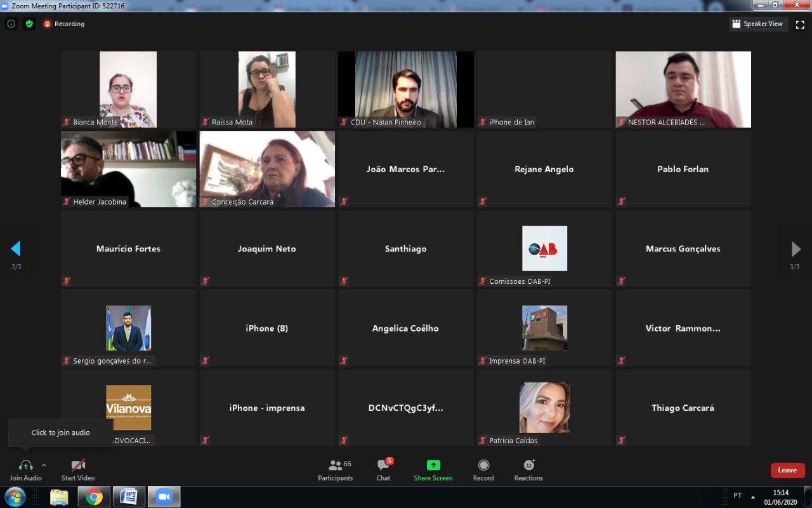
Task: Enter full screen mode
Action: click(x=800, y=24)
